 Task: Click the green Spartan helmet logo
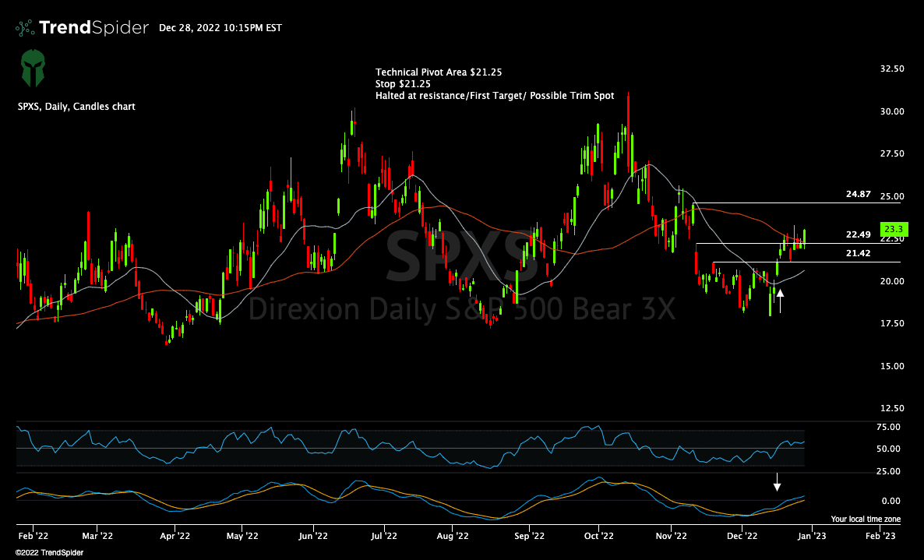33,69
